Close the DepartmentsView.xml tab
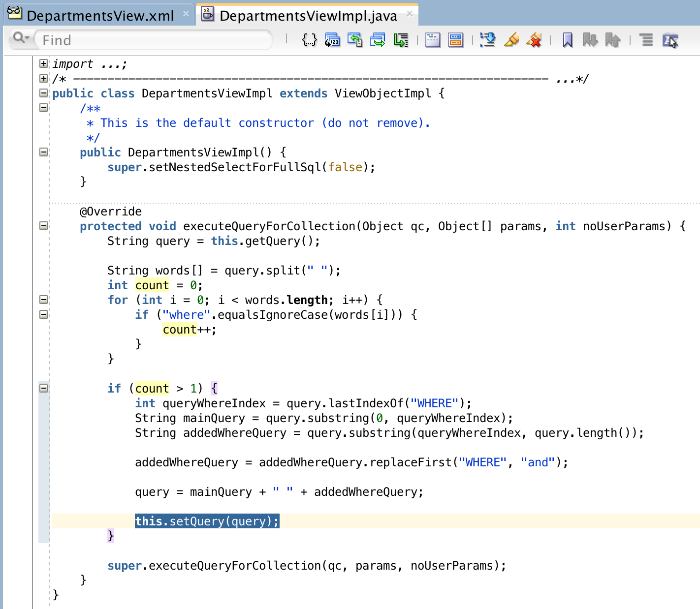Image resolution: width=700 pixels, height=609 pixels. click(x=186, y=13)
